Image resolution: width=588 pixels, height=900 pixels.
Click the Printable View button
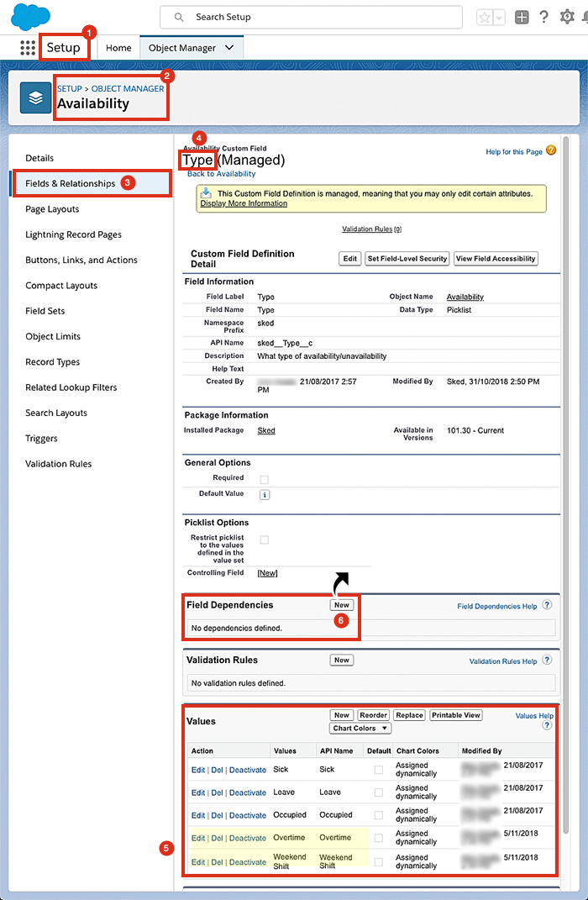point(456,715)
